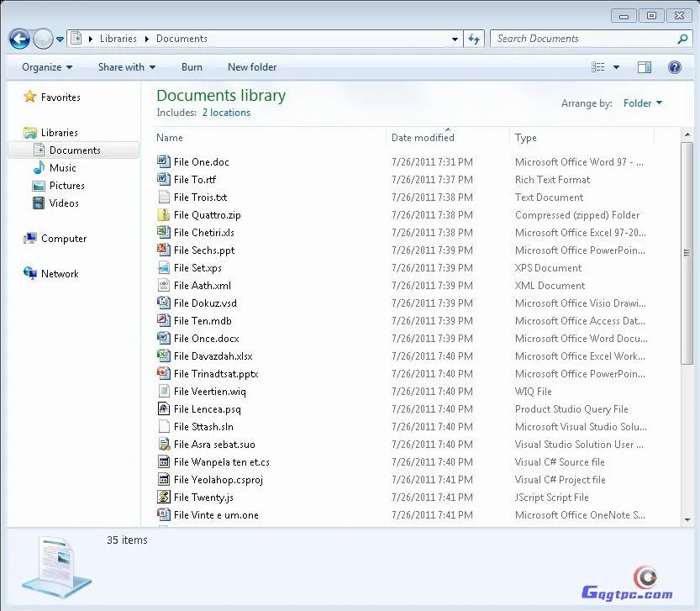Sort by Date modified column header
The height and width of the screenshot is (611, 700).
point(423,138)
